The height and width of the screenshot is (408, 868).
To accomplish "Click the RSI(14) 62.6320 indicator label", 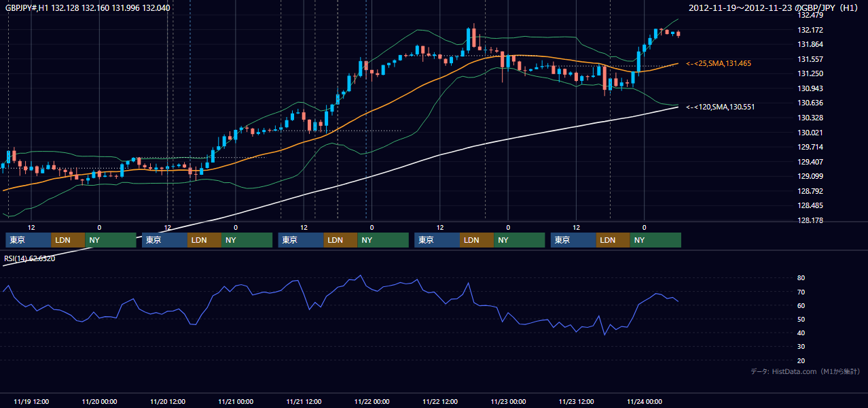I will tap(30, 258).
